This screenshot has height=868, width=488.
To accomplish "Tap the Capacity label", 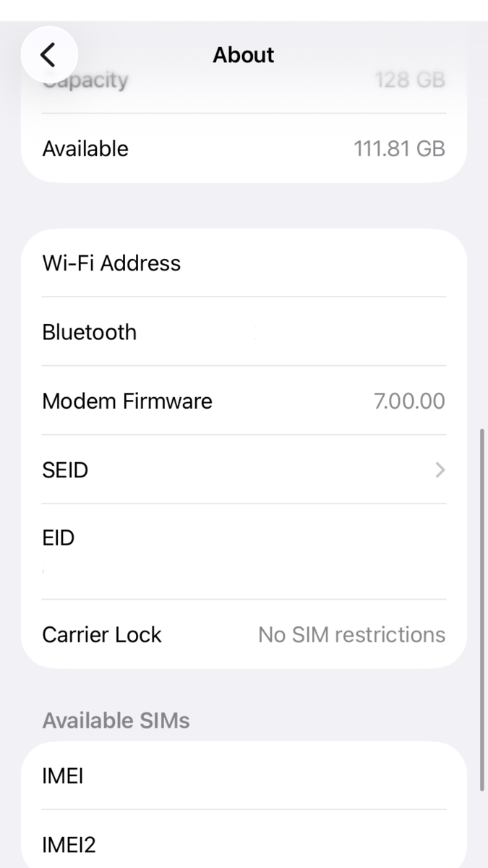I will 85,80.
